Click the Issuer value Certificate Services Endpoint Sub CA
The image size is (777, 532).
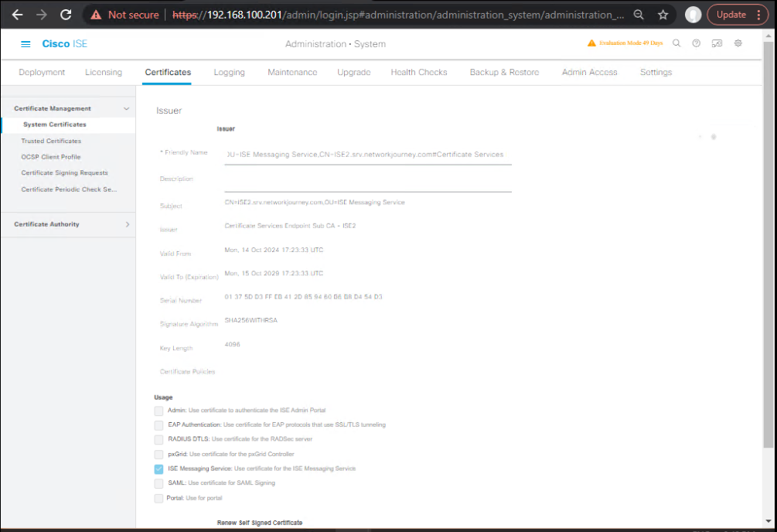290,226
